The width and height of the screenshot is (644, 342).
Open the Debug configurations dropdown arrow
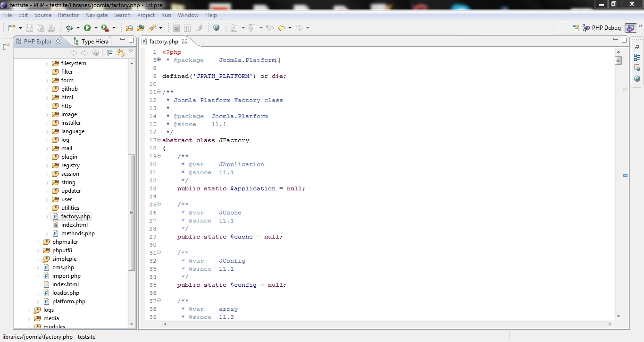(78, 28)
